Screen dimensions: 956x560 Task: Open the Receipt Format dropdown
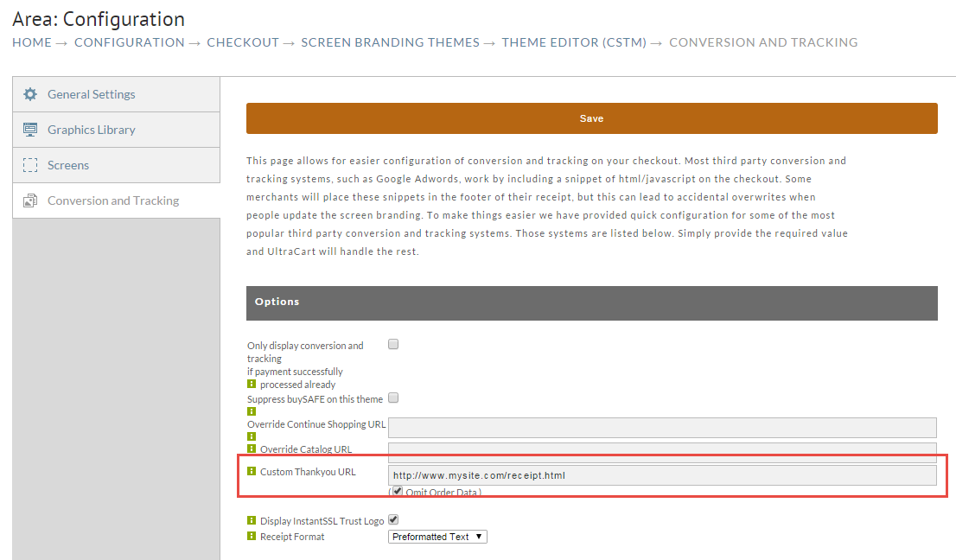pos(437,537)
